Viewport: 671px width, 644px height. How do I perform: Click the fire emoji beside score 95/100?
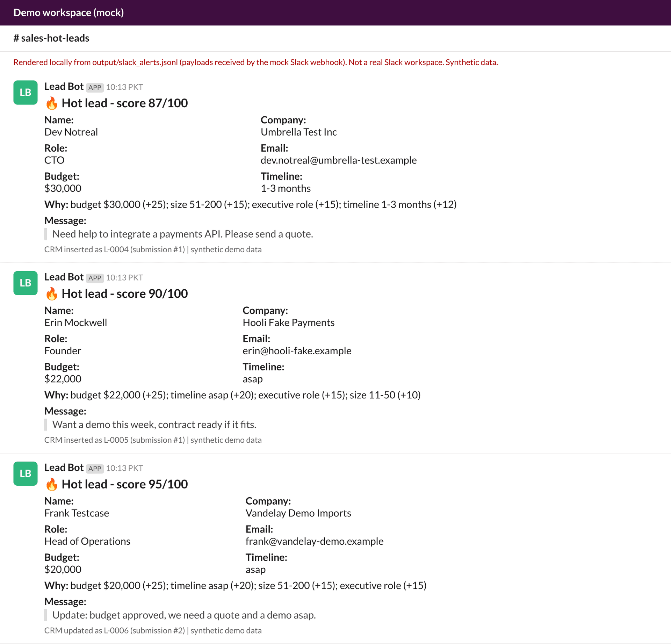52,484
